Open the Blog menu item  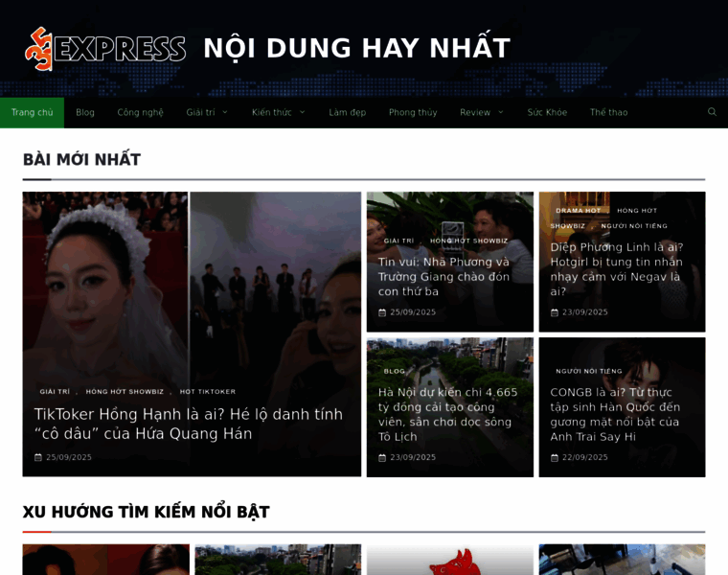[x=85, y=112]
